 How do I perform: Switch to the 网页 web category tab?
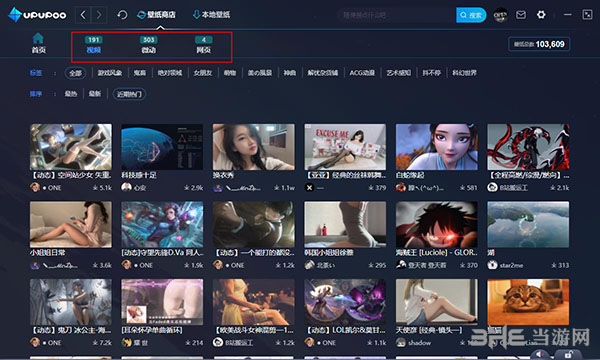[x=204, y=45]
